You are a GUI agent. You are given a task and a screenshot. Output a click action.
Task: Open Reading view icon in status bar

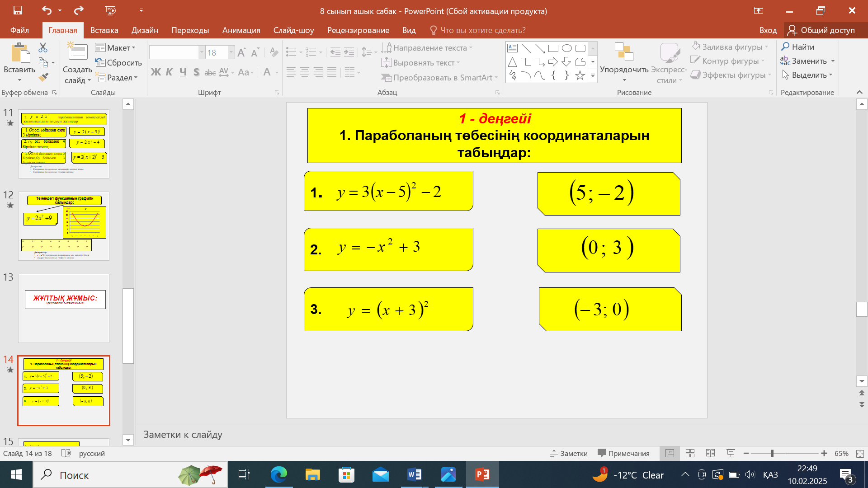tap(710, 453)
